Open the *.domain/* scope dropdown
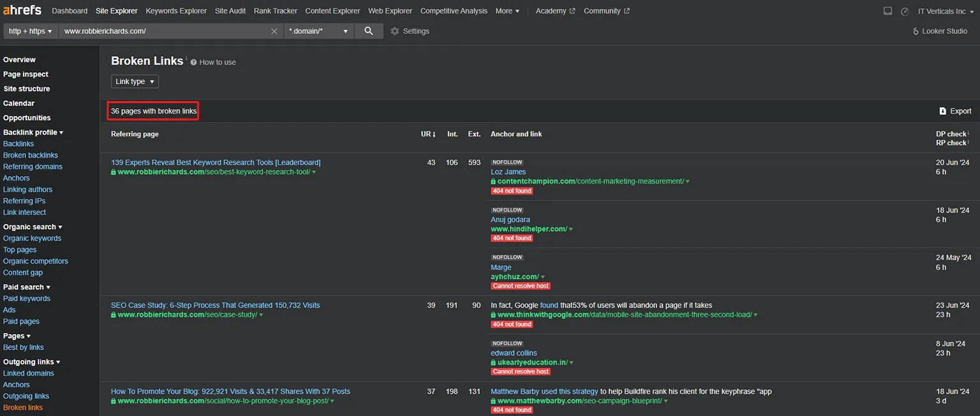The image size is (980, 416). tap(318, 31)
